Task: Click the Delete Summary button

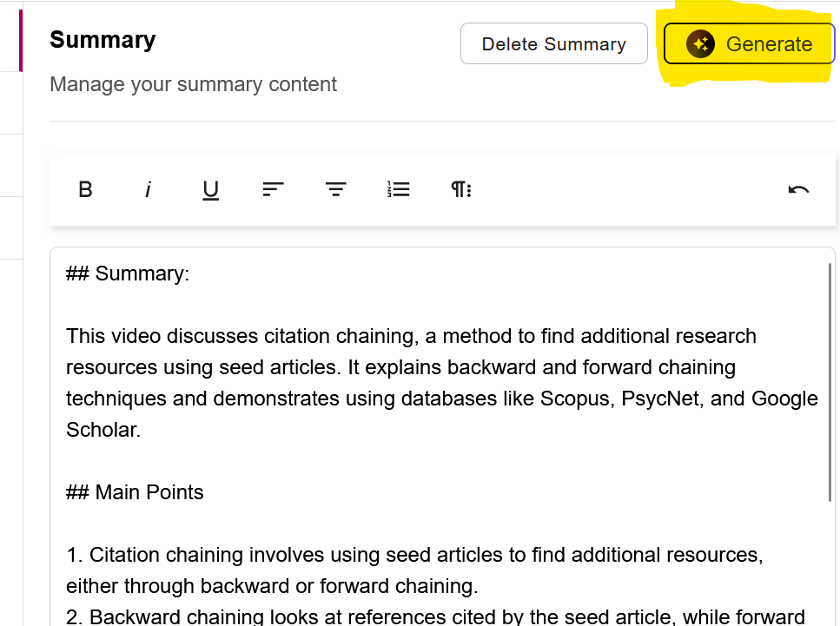Action: [x=554, y=44]
